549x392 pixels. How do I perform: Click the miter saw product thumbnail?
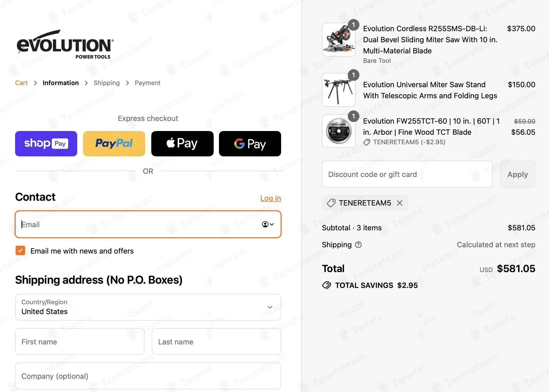click(338, 40)
